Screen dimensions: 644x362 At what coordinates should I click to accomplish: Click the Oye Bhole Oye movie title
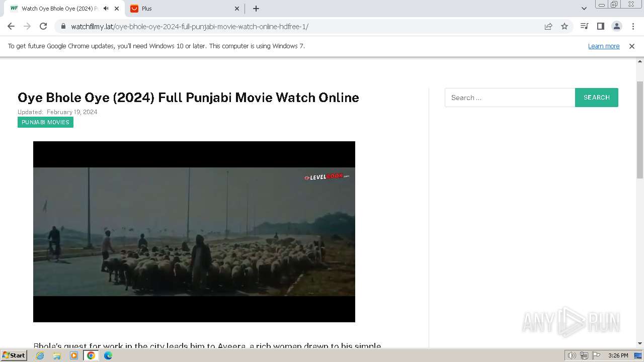[188, 98]
